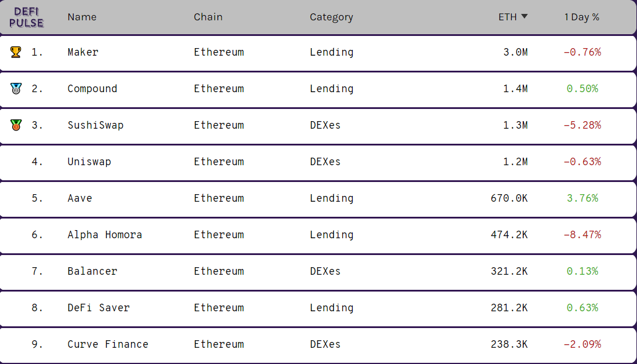This screenshot has height=364, width=637.
Task: Open the Compound project link
Action: click(92, 89)
